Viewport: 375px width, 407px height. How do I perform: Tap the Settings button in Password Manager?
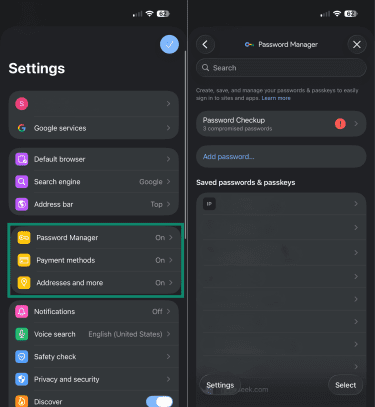(x=220, y=385)
